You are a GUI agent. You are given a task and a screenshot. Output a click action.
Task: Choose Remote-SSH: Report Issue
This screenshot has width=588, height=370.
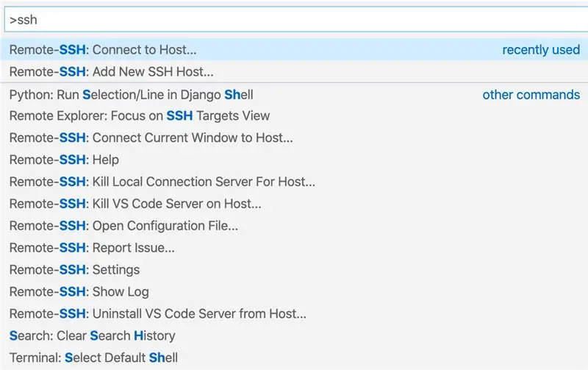(x=294, y=248)
